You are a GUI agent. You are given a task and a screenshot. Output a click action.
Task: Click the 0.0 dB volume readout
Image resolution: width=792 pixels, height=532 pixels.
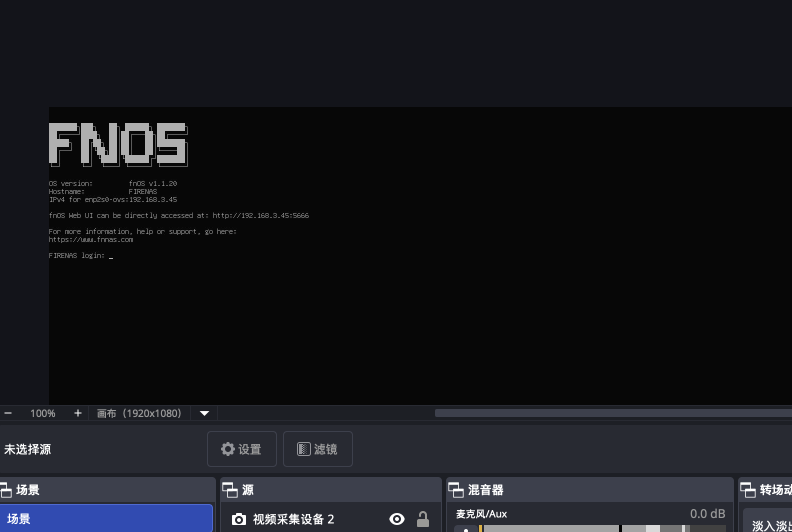[707, 514]
